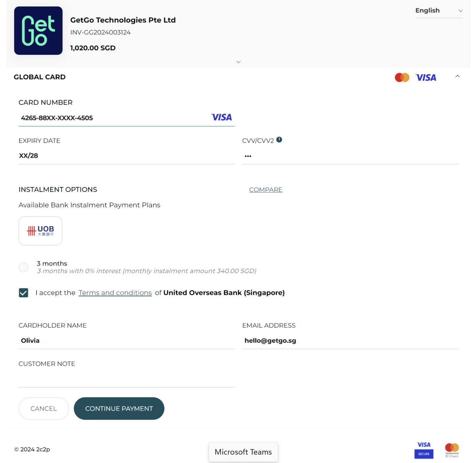Click the Mastercard ID Check badge
The height and width of the screenshot is (463, 476).
(452, 450)
